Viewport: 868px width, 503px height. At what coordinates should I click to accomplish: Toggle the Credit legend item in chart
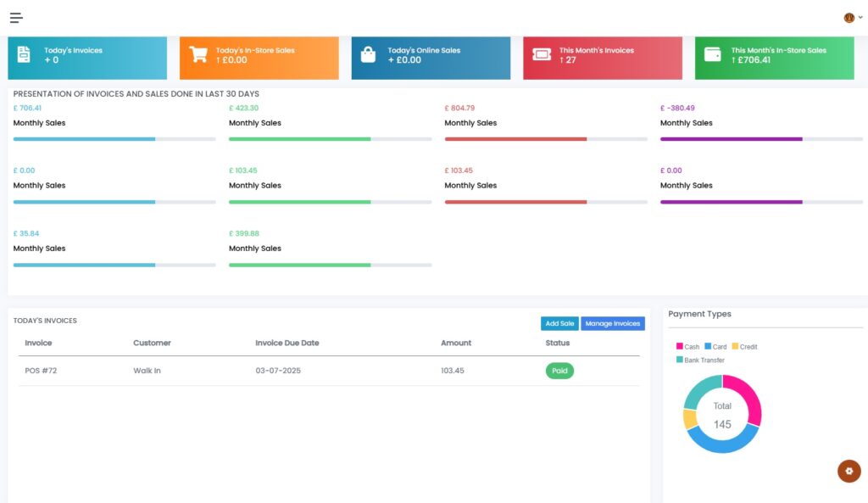pyautogui.click(x=743, y=347)
